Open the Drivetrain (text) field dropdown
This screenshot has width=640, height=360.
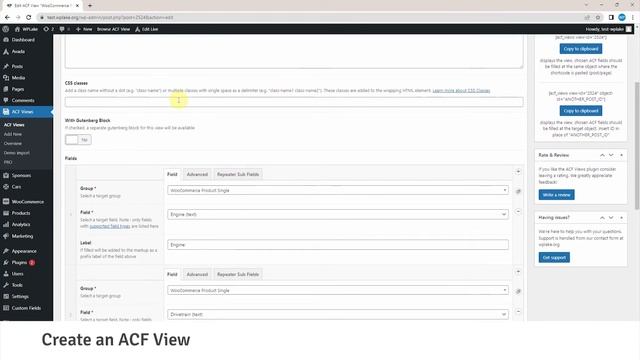338,314
